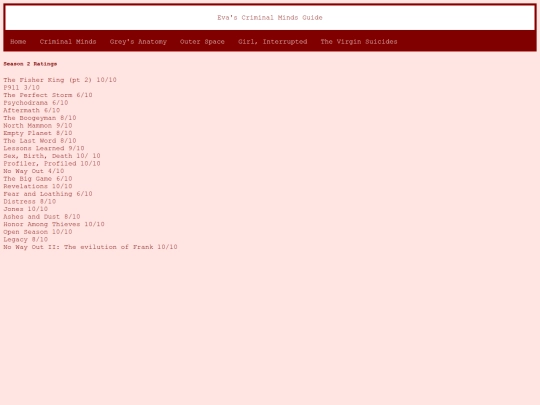Screen dimensions: 540x405
Task: Click the 'Legacy 8/10' rating line
Action: (x=25, y=239)
